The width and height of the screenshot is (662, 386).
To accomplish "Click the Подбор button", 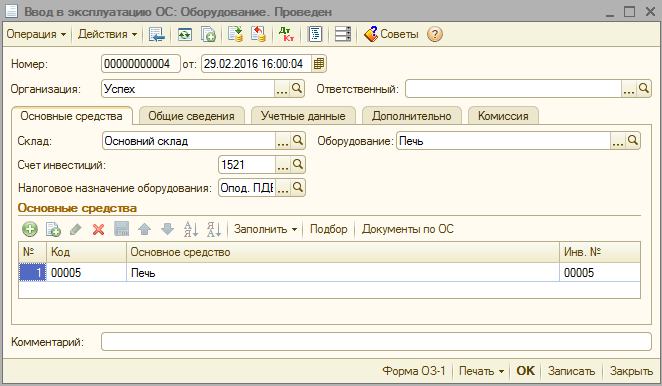I will click(x=328, y=229).
